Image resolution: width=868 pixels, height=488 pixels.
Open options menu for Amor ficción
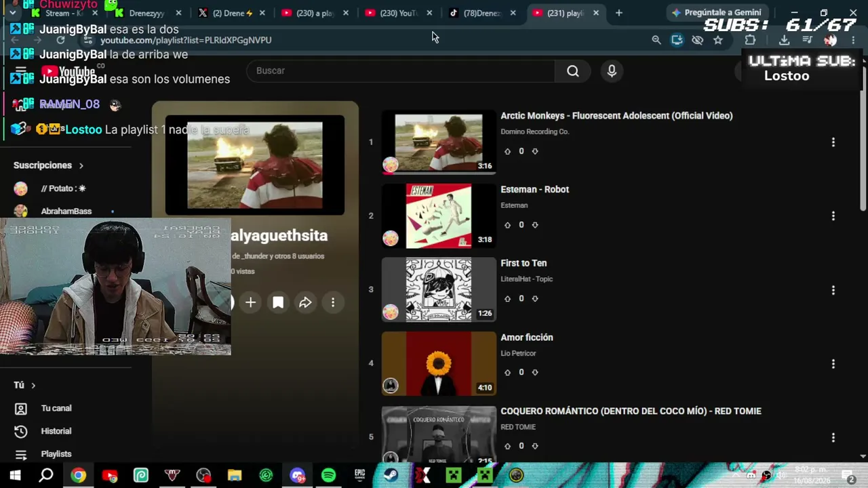(833, 364)
